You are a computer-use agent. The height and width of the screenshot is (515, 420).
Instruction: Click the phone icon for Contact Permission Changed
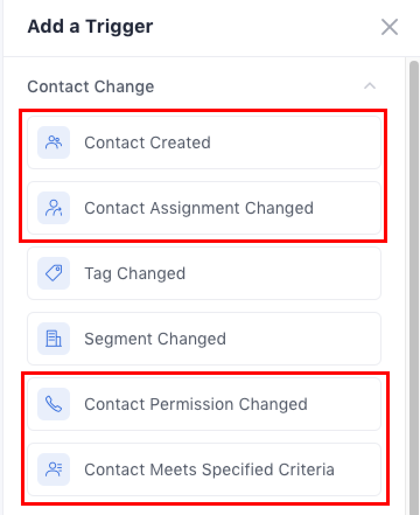[54, 404]
